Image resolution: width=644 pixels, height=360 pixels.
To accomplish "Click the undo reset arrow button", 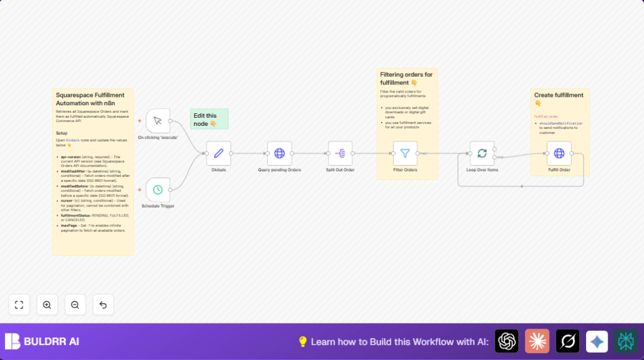I will click(103, 305).
